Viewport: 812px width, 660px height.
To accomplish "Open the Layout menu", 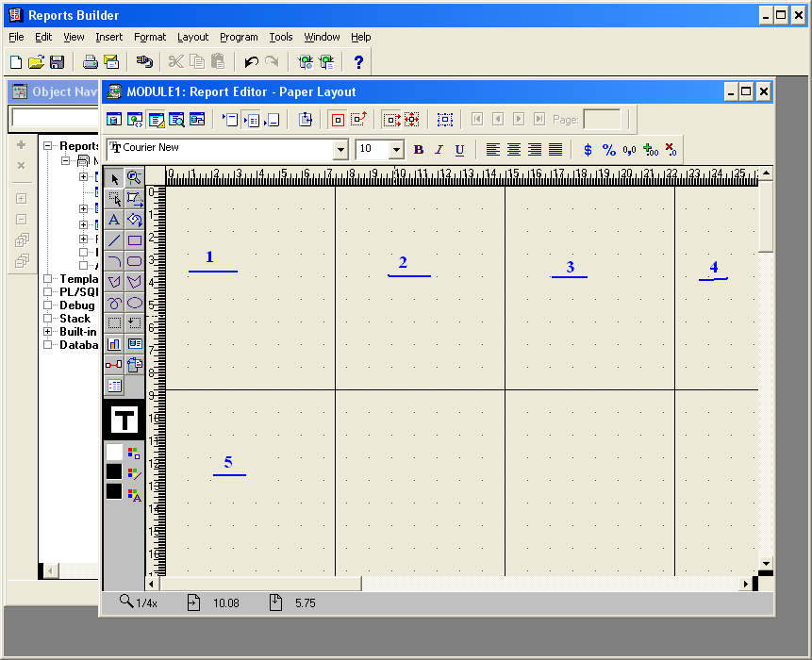I will coord(192,37).
